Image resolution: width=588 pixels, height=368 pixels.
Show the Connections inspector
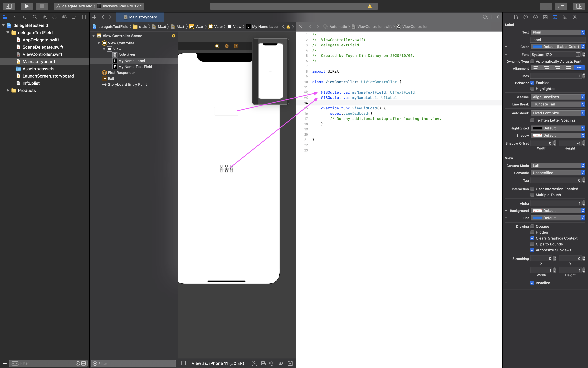click(575, 17)
